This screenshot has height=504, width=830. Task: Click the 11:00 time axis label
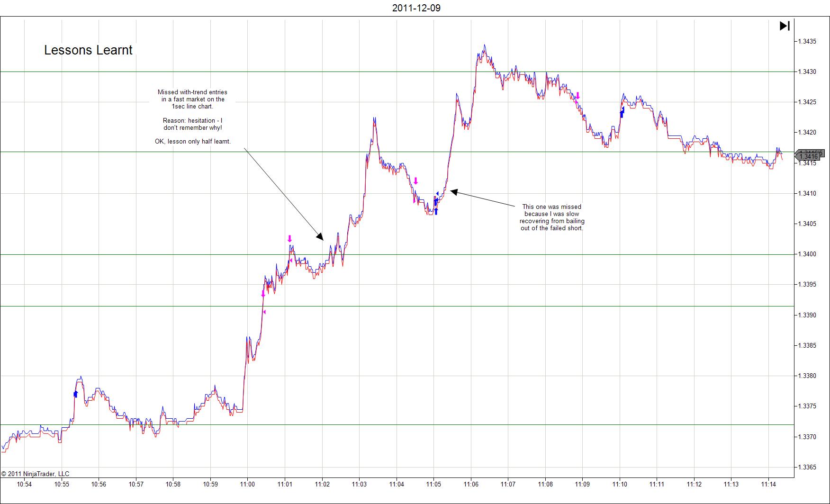click(x=247, y=485)
